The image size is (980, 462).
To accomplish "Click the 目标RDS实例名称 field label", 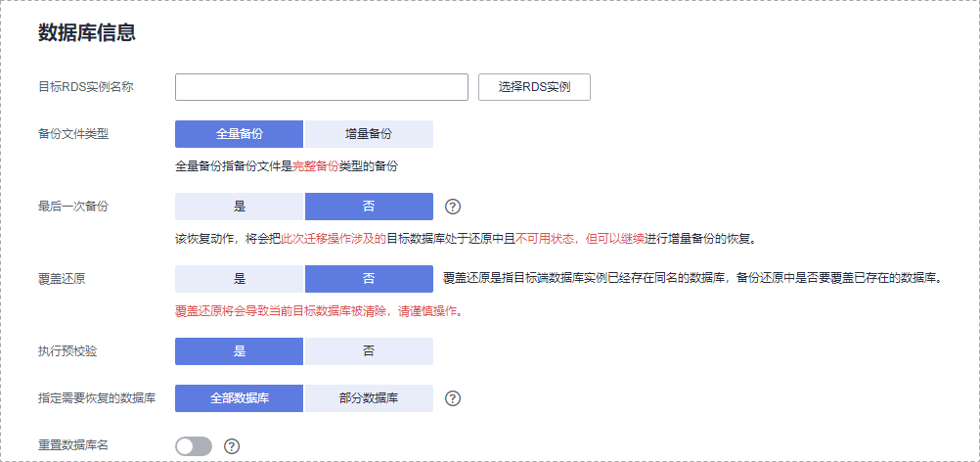I will (85, 86).
